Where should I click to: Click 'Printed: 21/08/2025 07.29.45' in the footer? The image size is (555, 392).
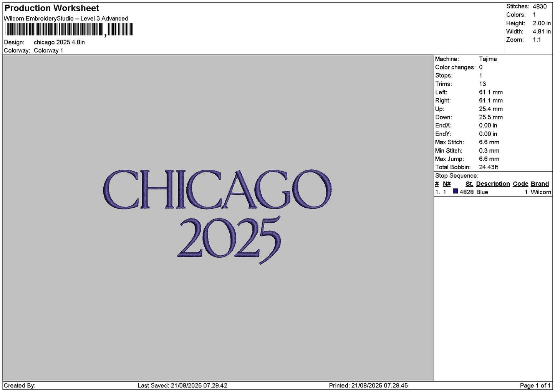click(368, 385)
